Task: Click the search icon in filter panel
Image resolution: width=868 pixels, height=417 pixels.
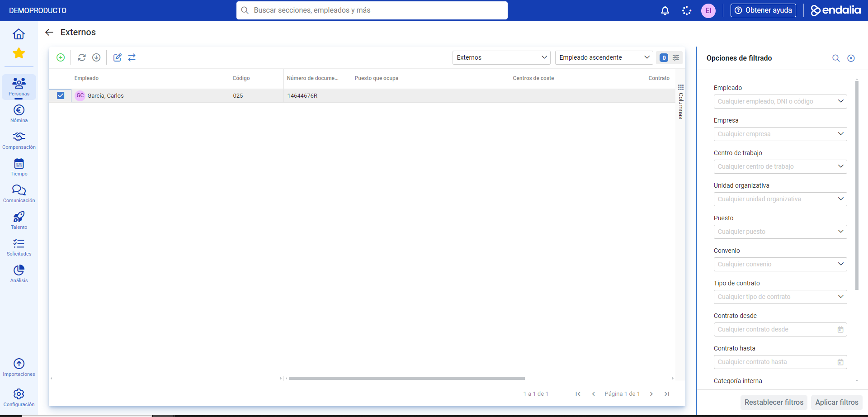Action: click(836, 58)
